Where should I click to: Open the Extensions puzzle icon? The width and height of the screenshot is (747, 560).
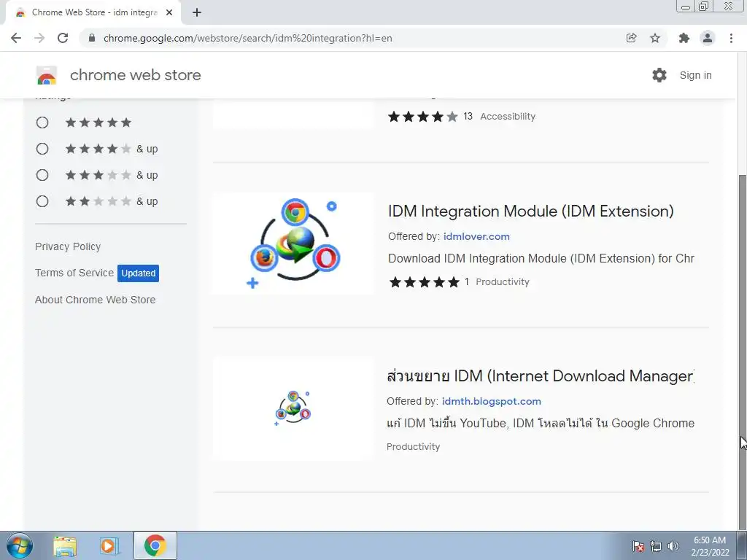pyautogui.click(x=684, y=38)
